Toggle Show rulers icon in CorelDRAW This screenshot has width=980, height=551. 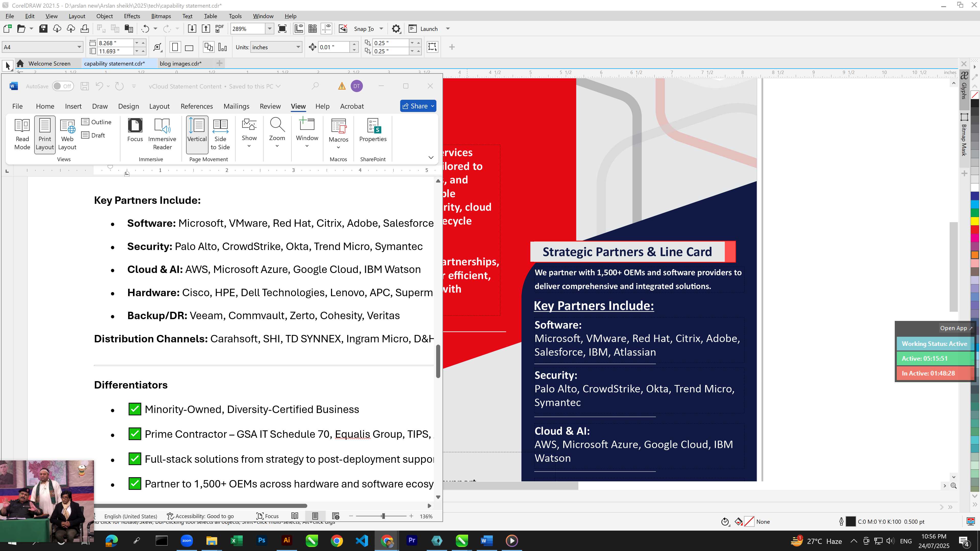coord(299,29)
